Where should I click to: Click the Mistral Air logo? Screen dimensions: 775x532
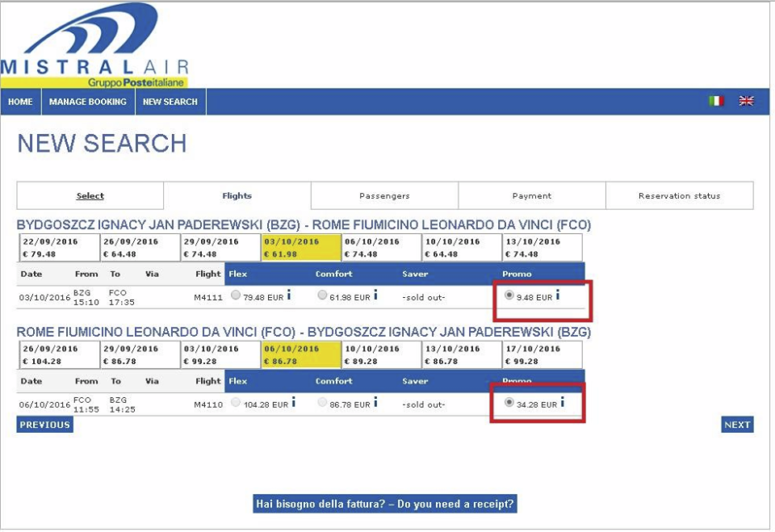tap(94, 45)
